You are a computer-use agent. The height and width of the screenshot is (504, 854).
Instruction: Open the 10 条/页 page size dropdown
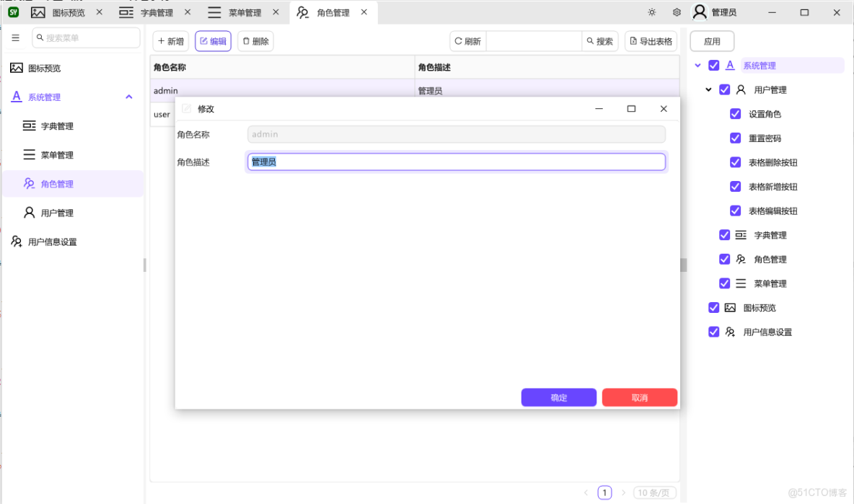pyautogui.click(x=653, y=492)
